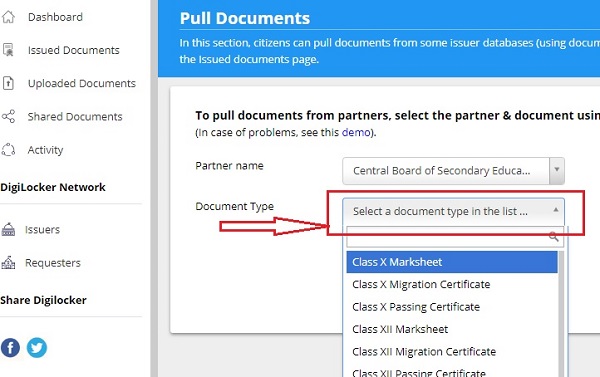Open the Twitter share icon

click(37, 348)
